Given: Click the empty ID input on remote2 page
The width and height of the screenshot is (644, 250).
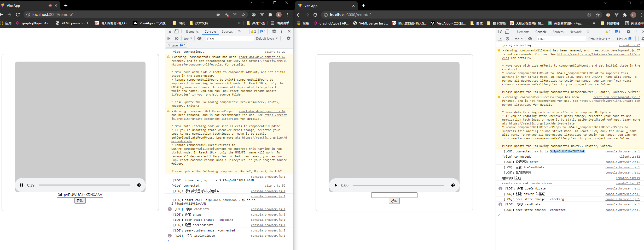Looking at the screenshot, I should (394, 195).
